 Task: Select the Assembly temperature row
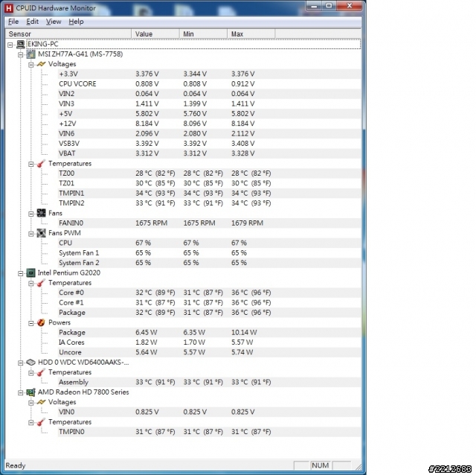[210, 382]
